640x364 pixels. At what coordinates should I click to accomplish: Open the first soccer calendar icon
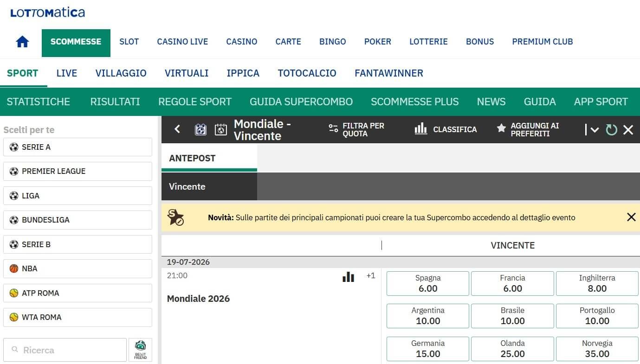tap(200, 129)
